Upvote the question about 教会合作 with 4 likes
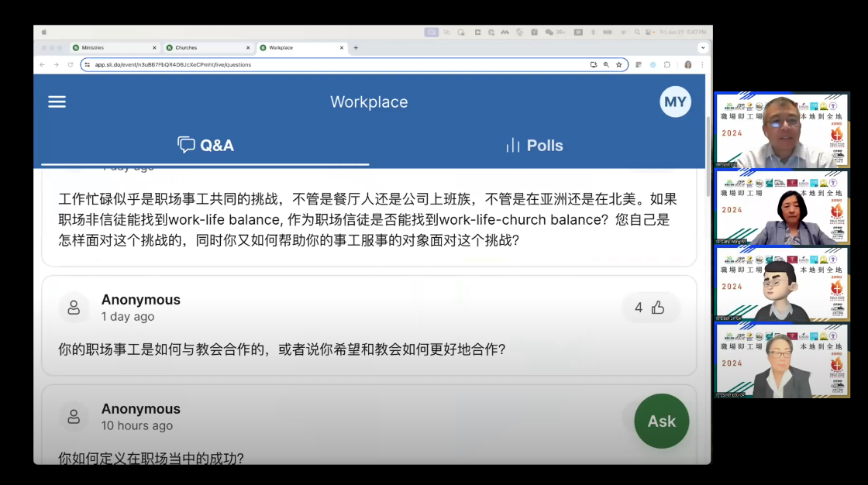The image size is (868, 485). coord(649,308)
